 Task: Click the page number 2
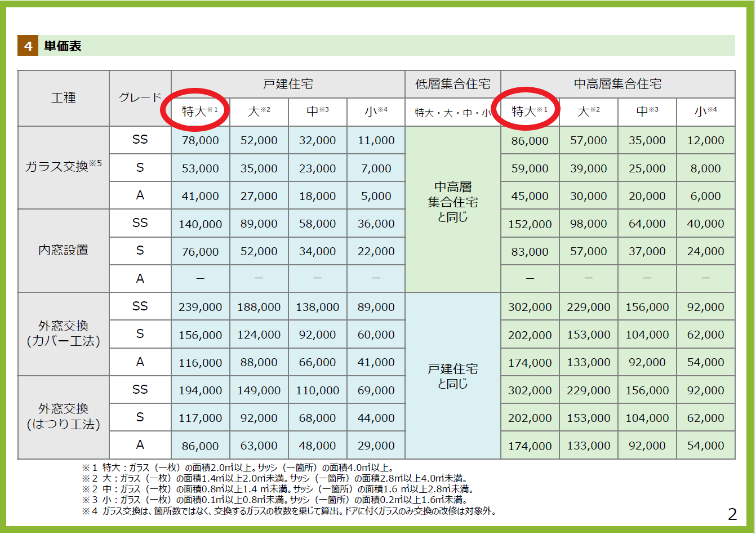point(732,514)
